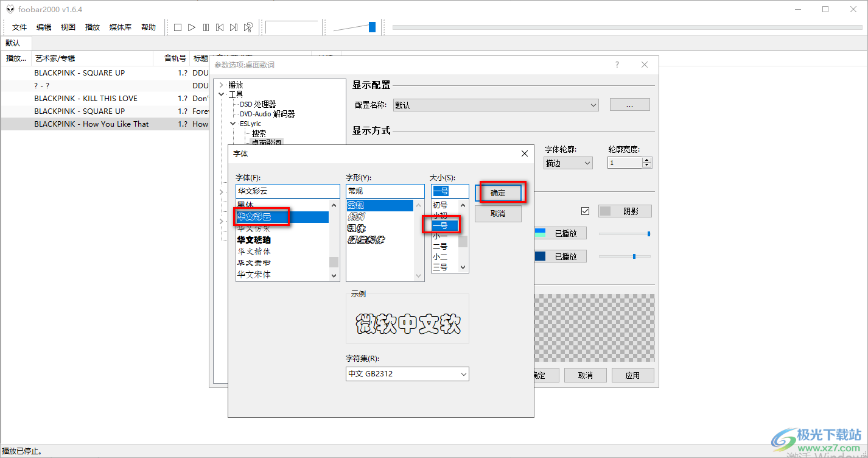Decrease 轮廓宽度 with the down stepper
This screenshot has width=868, height=458.
click(647, 166)
